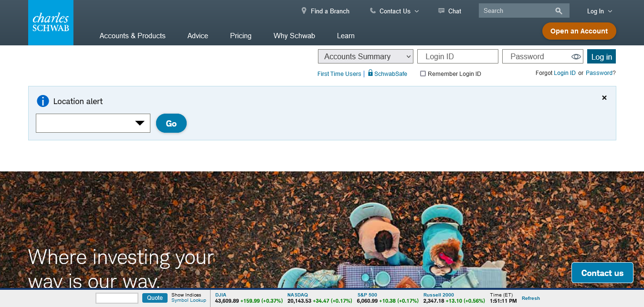Focus the Login ID input field
This screenshot has height=307, width=644.
[x=458, y=56]
